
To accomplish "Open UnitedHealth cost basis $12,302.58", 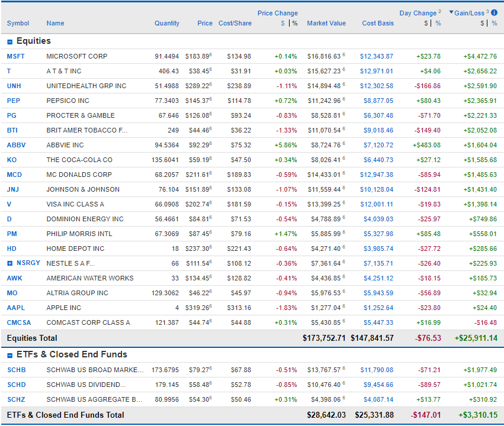I will pos(377,86).
